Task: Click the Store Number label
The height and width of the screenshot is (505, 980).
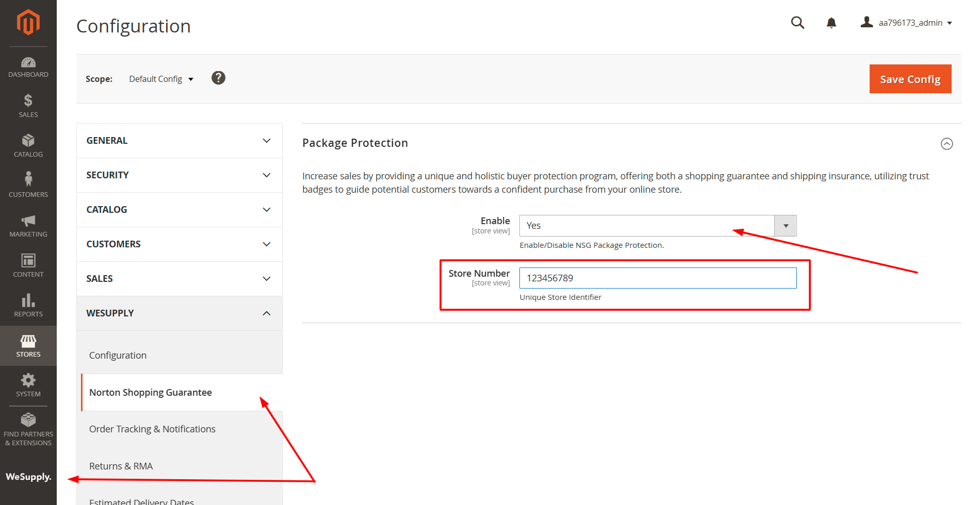Action: [x=479, y=273]
